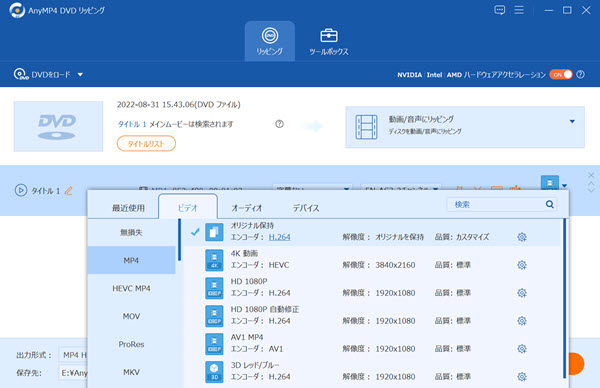Select the MOV format category
Screen dimensions: 600x388
tap(131, 316)
